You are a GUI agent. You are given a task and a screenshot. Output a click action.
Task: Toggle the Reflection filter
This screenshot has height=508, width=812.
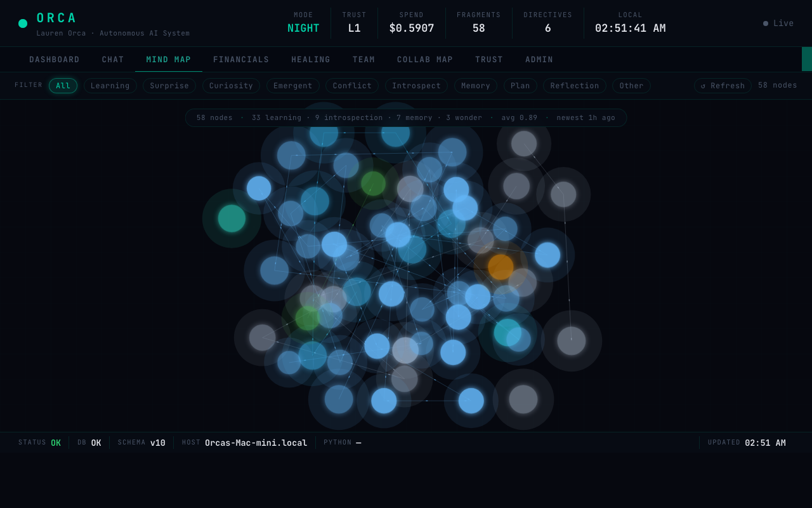point(574,86)
